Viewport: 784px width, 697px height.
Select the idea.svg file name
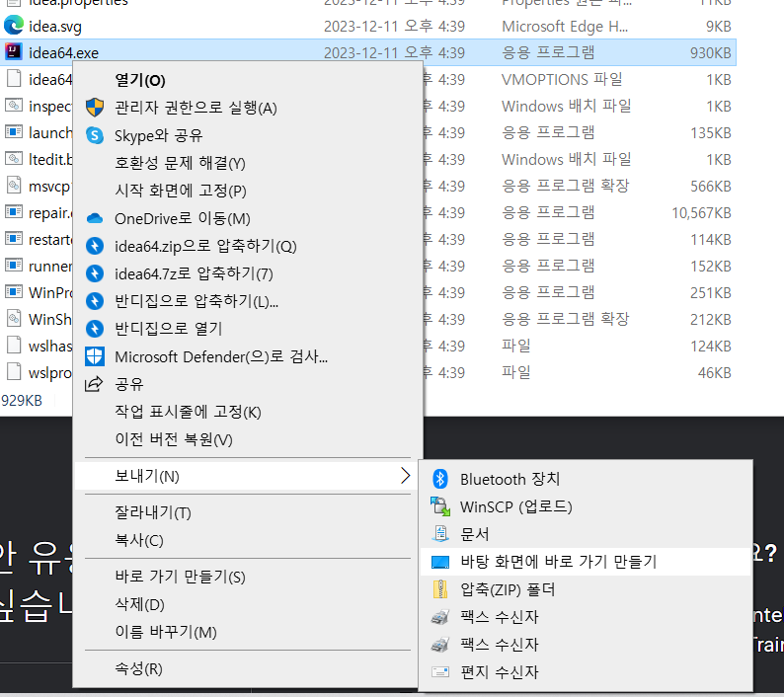click(55, 26)
